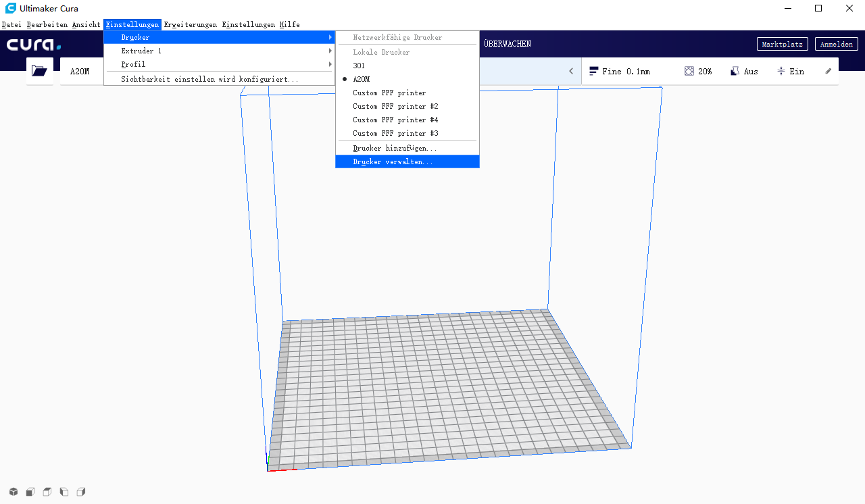Switch to the ÜBERWACHEN stage
The width and height of the screenshot is (865, 504).
[x=508, y=44]
